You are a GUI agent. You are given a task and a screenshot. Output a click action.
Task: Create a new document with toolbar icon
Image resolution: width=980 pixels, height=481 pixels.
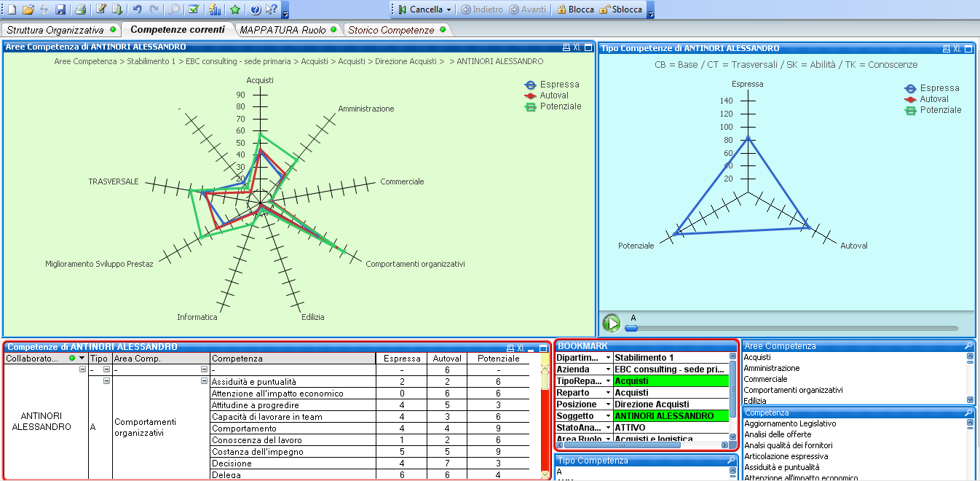coord(11,9)
